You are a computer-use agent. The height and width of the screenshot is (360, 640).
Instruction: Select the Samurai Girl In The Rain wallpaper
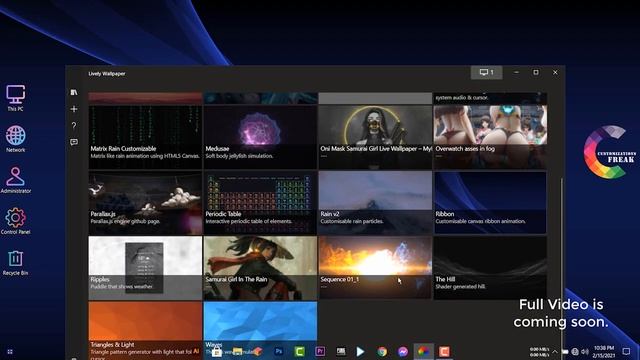(260, 268)
